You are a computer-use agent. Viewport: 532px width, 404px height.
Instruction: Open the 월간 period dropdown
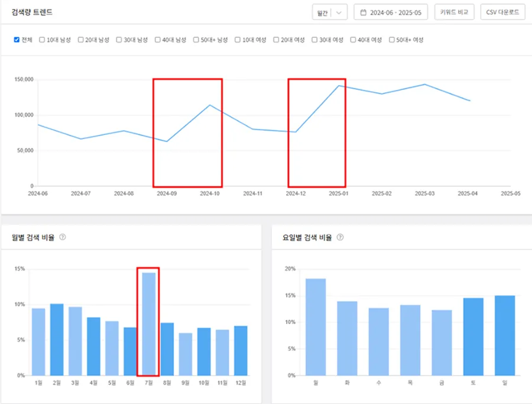(x=330, y=12)
